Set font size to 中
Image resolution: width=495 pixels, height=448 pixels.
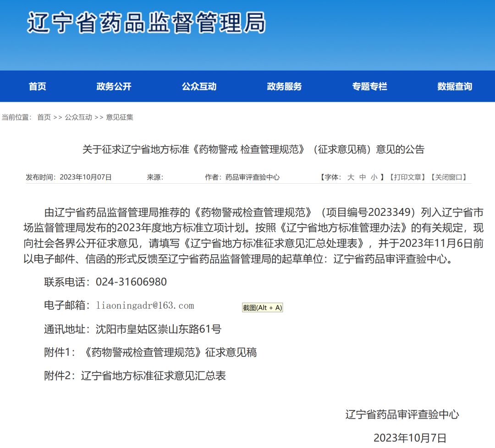[x=363, y=177]
